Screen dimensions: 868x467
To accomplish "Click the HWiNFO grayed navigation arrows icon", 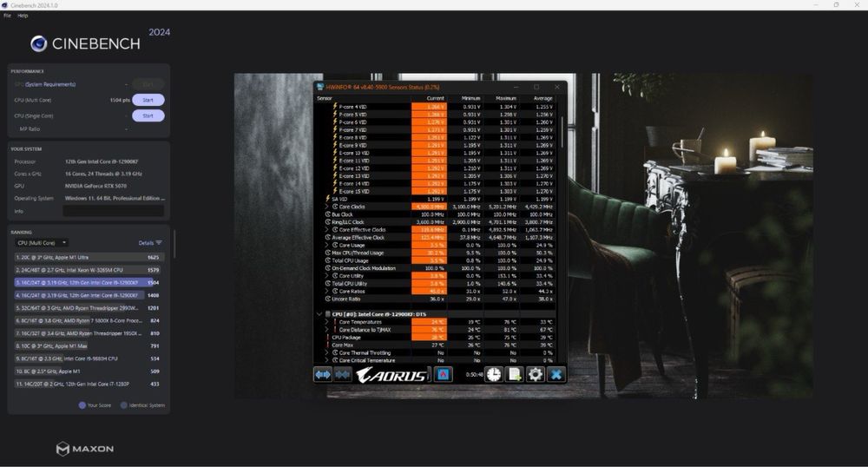I will 343,375.
